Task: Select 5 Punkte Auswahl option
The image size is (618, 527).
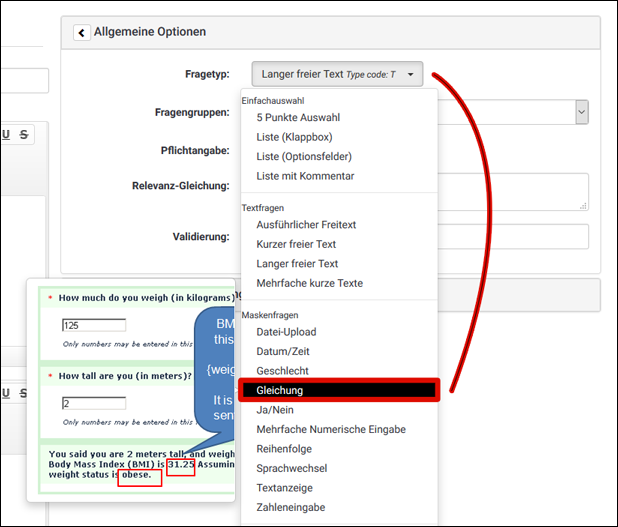Action: 299,117
